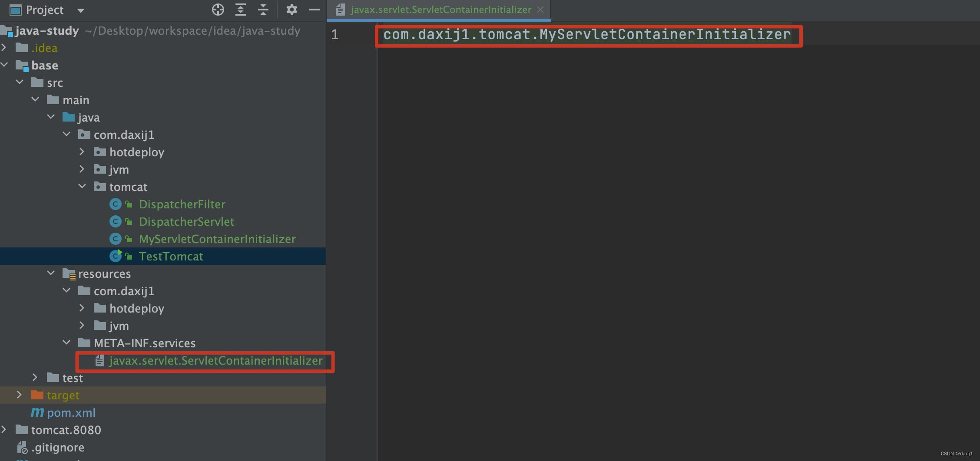Click META-INF.services folder icon

point(84,342)
